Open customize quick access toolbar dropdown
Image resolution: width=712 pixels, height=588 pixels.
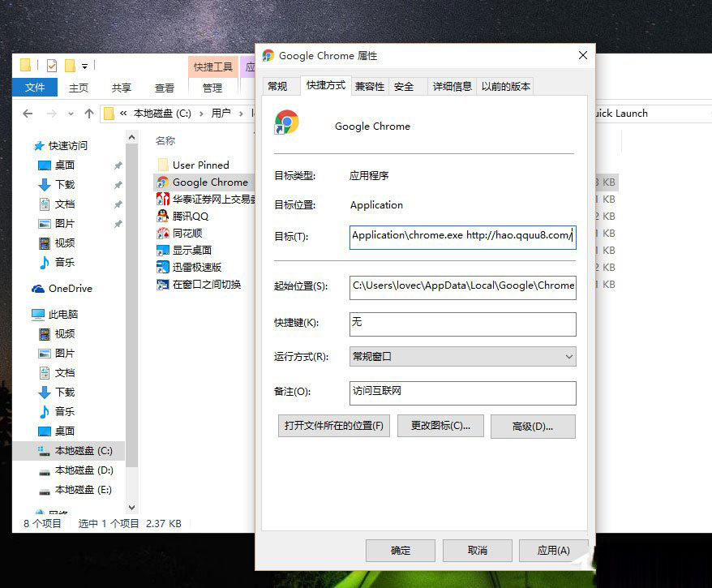coord(84,67)
